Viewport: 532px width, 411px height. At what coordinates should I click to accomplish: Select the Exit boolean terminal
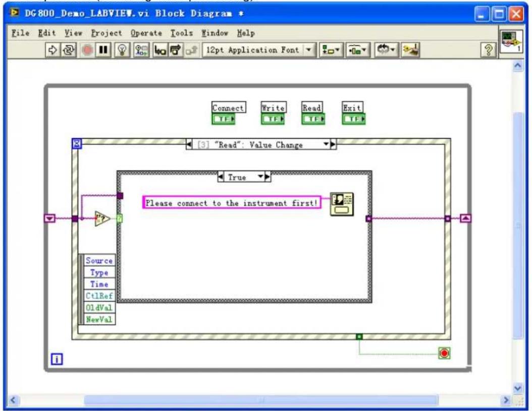353,119
